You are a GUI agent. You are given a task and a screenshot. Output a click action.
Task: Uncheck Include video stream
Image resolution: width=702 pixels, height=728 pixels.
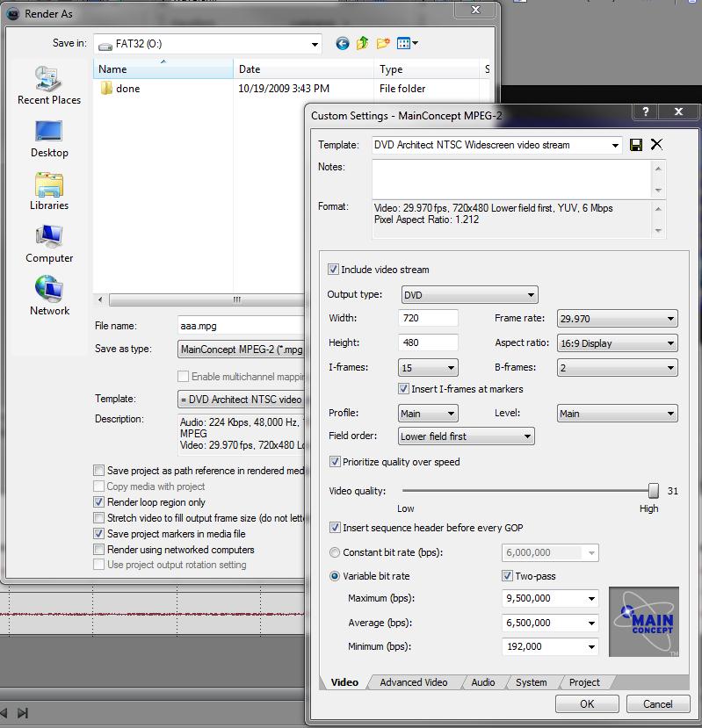pos(333,270)
